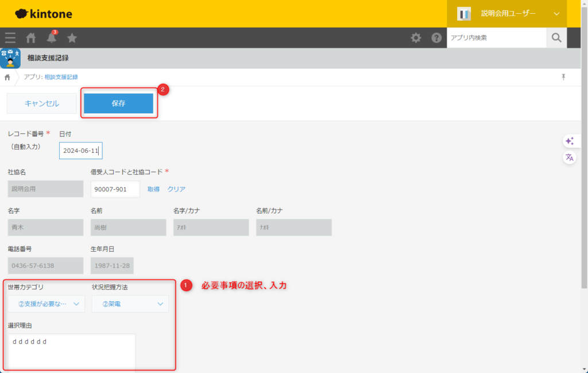The width and height of the screenshot is (588, 373).
Task: Click the キャンセル button
Action: 41,103
